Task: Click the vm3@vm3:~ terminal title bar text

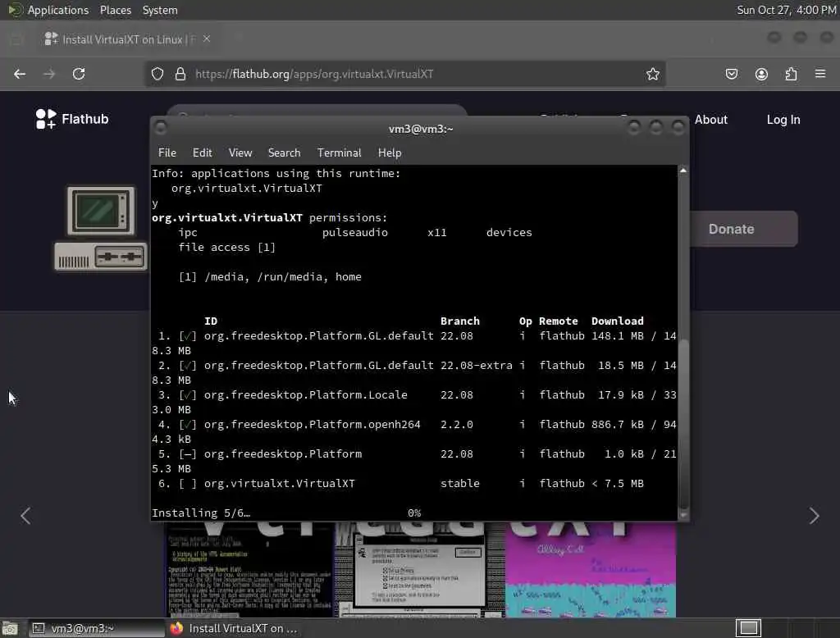Action: pos(421,129)
